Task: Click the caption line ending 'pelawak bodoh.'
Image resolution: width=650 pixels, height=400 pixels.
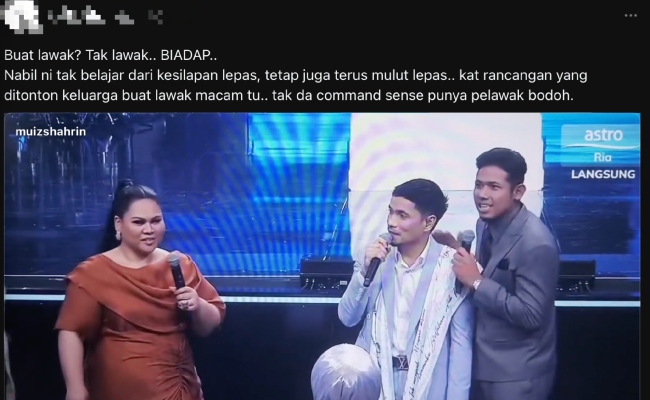Action: pos(289,95)
